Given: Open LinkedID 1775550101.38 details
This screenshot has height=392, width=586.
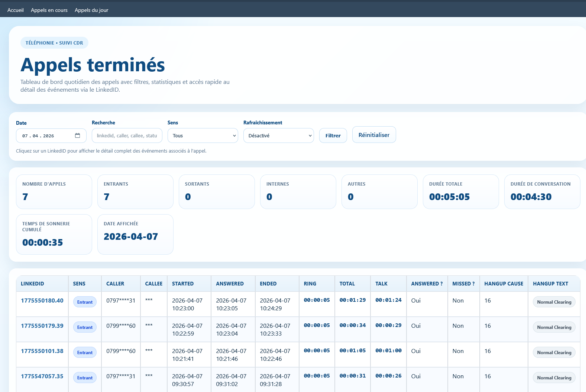Looking at the screenshot, I should [42, 351].
